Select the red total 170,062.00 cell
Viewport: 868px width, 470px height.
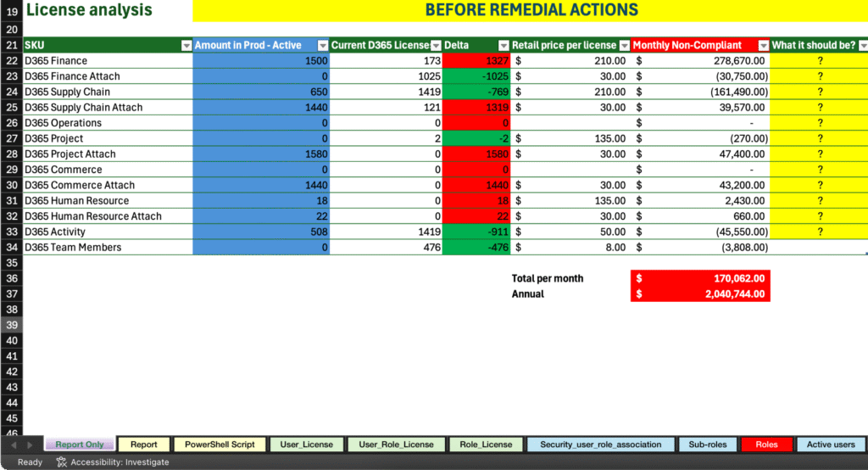(x=700, y=278)
